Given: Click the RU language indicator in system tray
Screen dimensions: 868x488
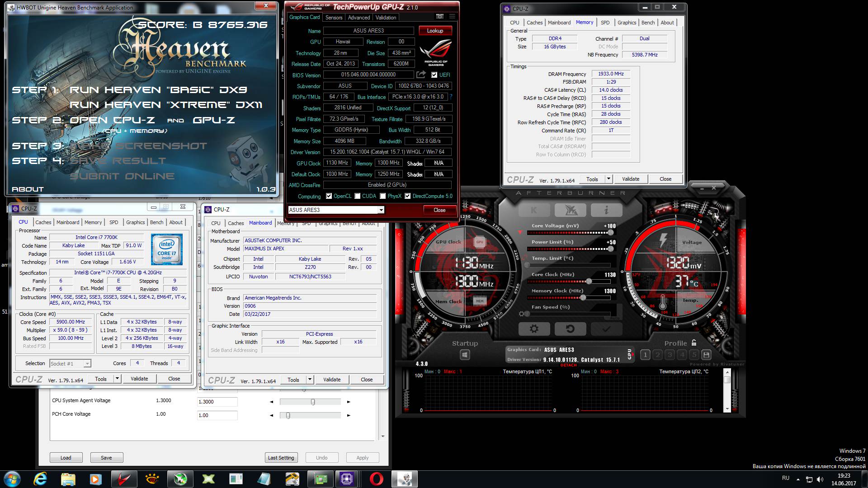Looking at the screenshot, I should pyautogui.click(x=786, y=478).
